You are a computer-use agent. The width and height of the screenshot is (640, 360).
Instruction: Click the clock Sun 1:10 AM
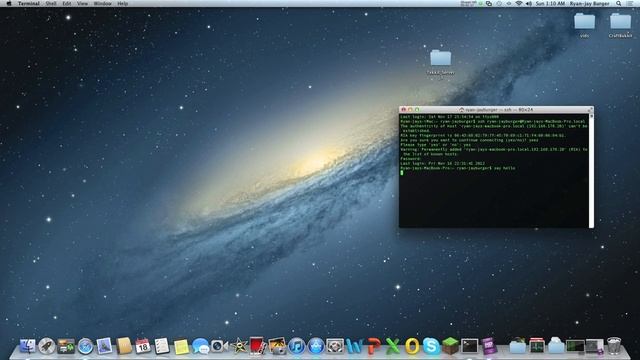(550, 3)
